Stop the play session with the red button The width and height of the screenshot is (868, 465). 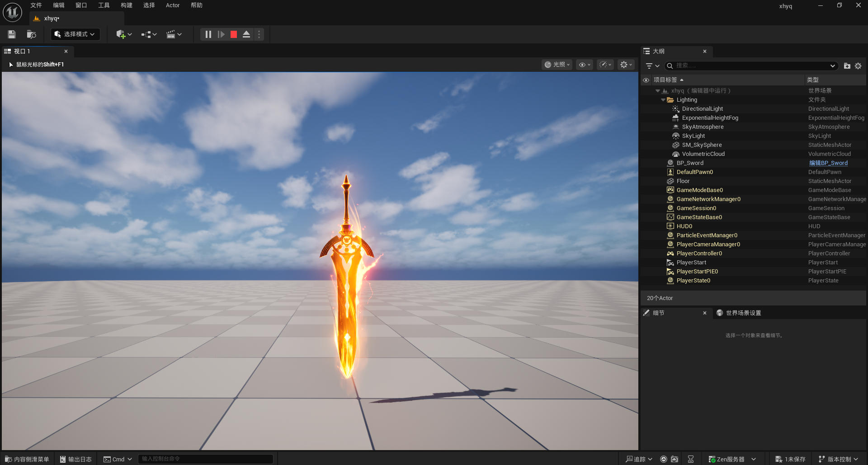(234, 34)
